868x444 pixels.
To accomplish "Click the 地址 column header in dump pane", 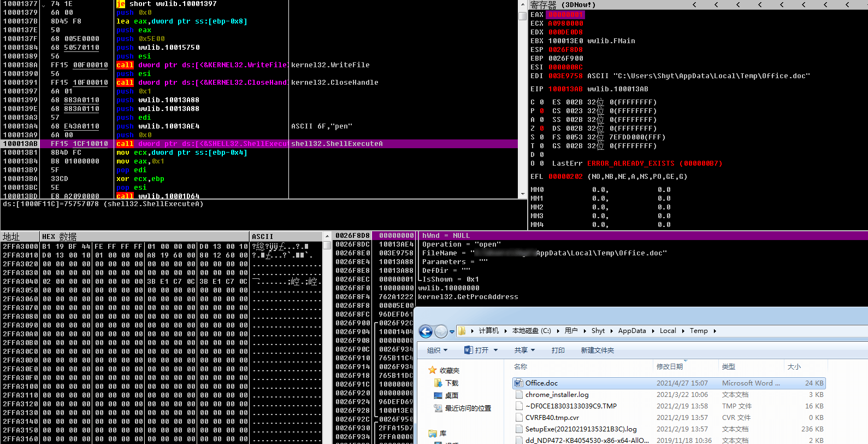I will (20, 237).
